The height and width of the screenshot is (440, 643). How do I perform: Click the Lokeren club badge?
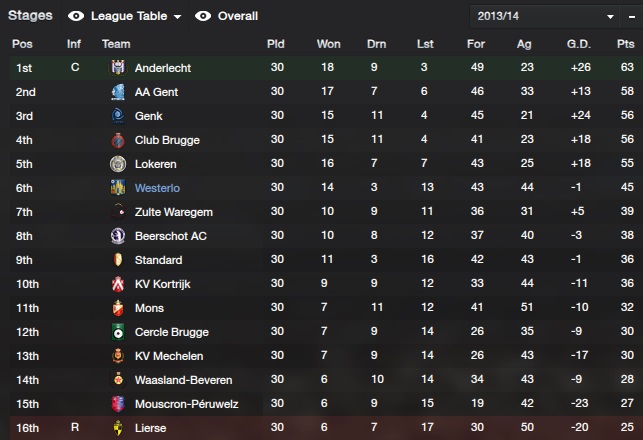coord(118,164)
